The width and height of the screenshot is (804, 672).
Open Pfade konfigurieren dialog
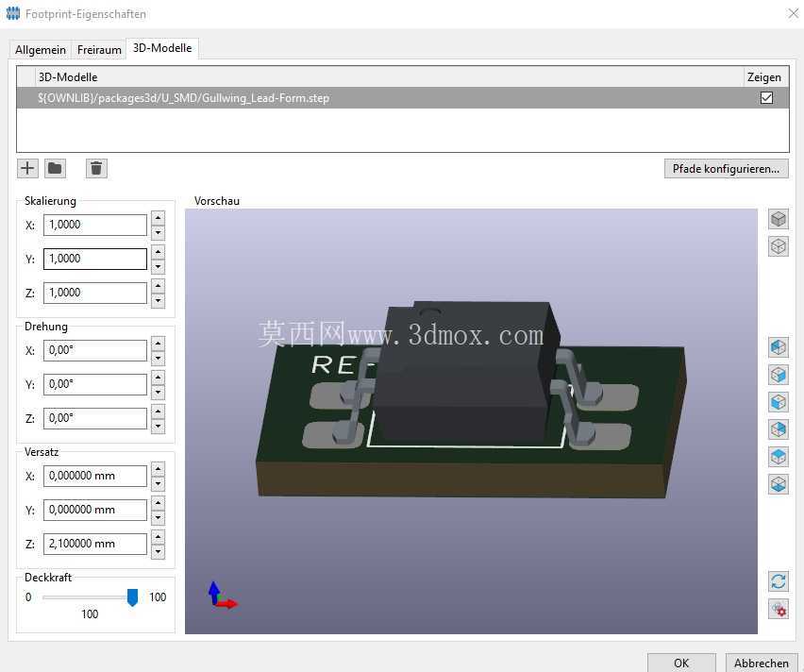click(726, 169)
